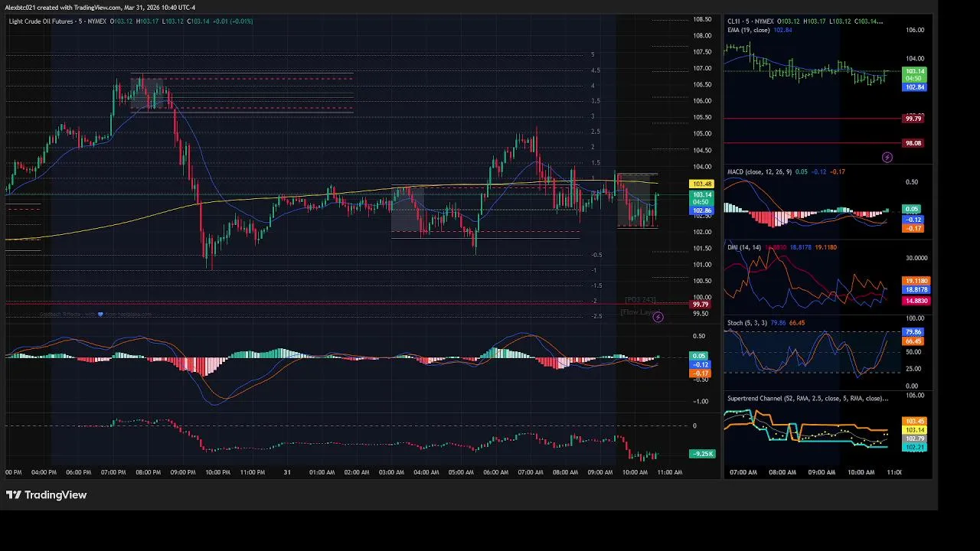Click the blue 18.8178 DMI axis label
This screenshot has height=551, width=980.
(x=916, y=290)
